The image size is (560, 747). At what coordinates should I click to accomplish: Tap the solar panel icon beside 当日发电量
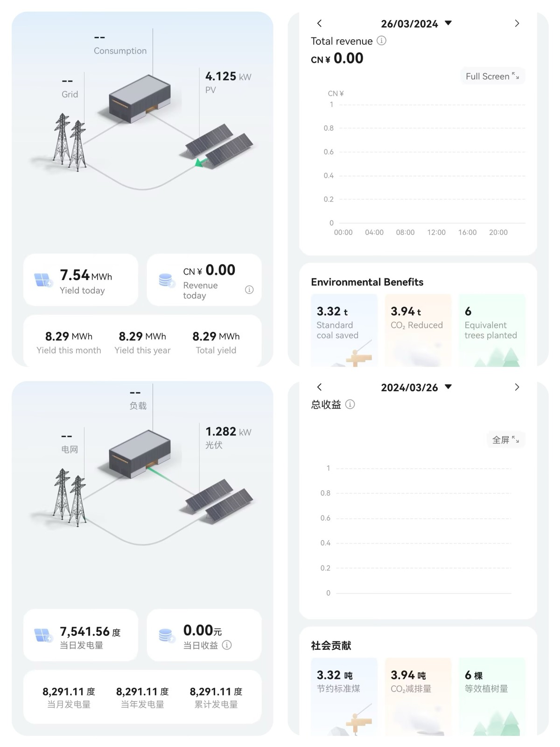pyautogui.click(x=43, y=635)
